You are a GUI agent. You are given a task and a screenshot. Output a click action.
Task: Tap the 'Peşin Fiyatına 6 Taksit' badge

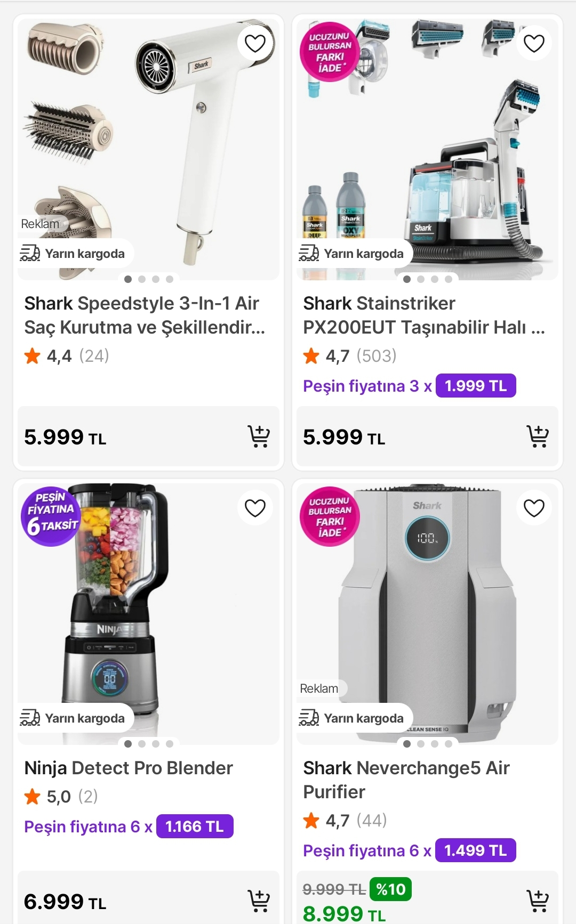pos(51,516)
